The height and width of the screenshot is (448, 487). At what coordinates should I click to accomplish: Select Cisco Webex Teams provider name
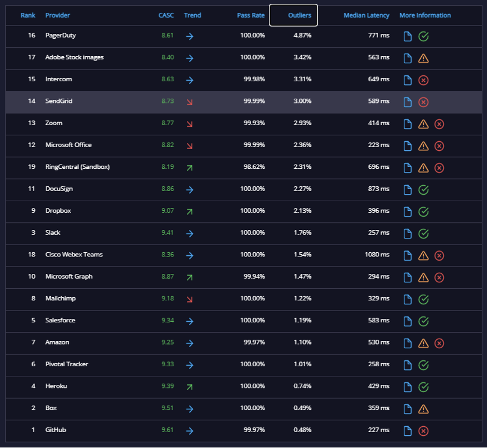[74, 254]
